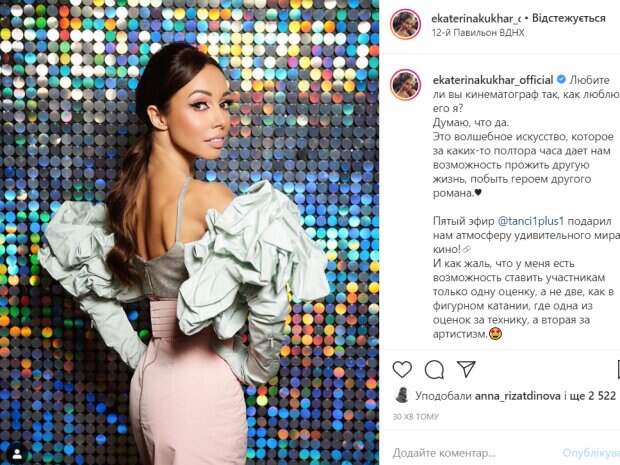Toggle following state via Відстежується
This screenshot has height=465, width=620.
[569, 18]
